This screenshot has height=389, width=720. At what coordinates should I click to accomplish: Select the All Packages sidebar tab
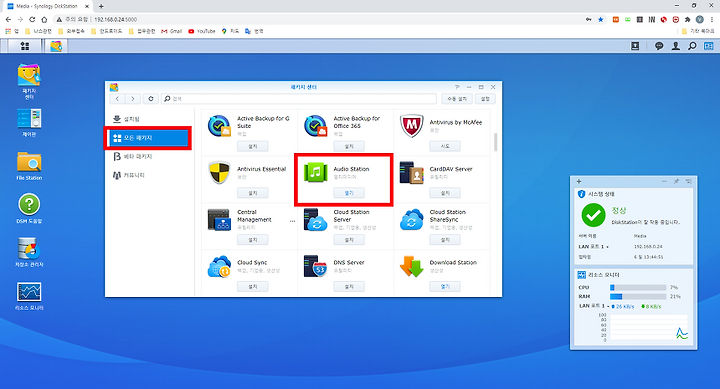click(x=148, y=138)
